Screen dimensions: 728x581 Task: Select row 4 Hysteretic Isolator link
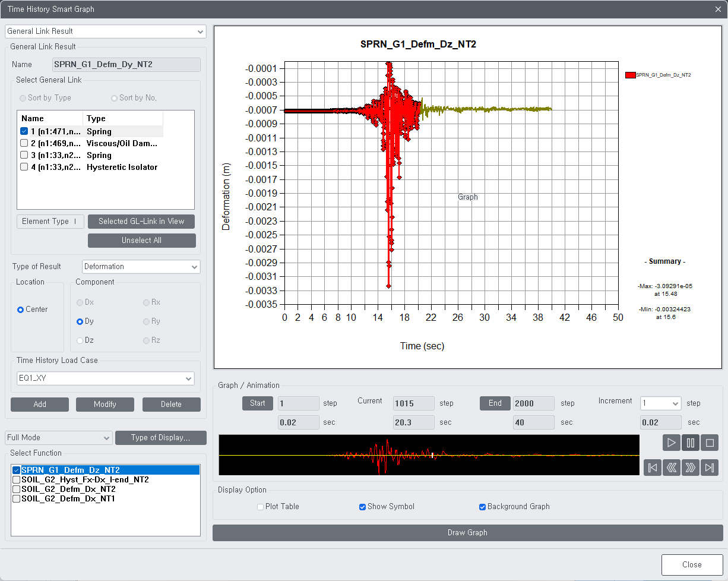coord(90,167)
